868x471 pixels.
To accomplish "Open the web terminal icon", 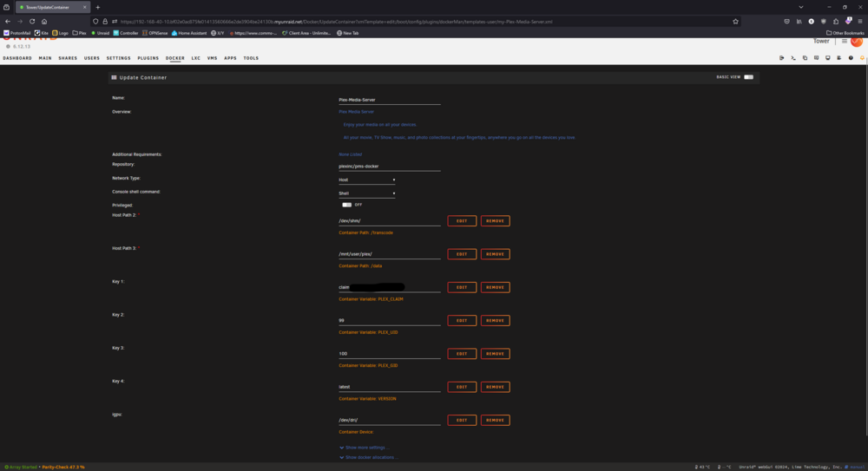I will (793, 57).
